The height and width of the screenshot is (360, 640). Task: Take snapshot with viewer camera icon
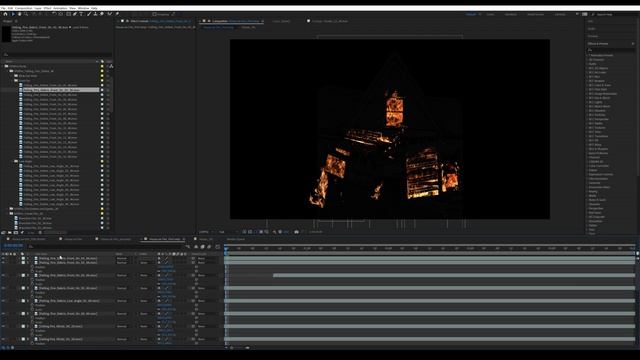point(296,232)
